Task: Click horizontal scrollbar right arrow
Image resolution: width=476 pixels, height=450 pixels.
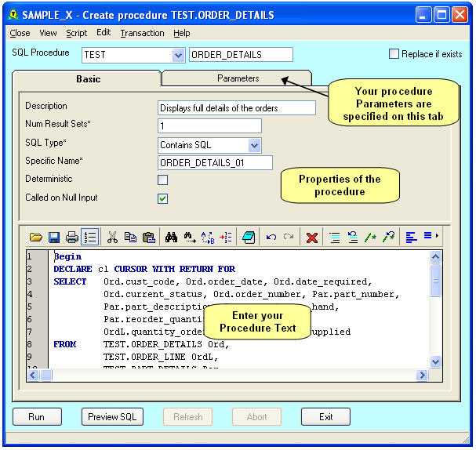Action: (x=422, y=375)
